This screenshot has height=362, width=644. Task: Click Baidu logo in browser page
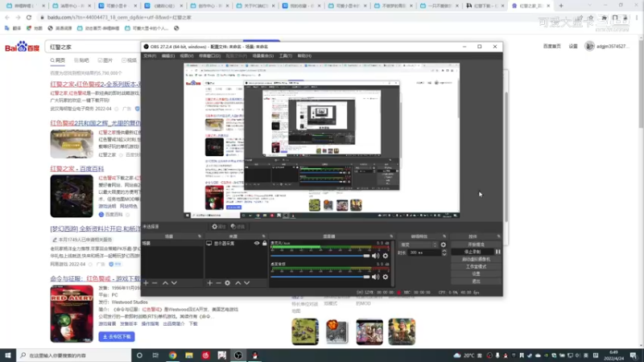22,47
